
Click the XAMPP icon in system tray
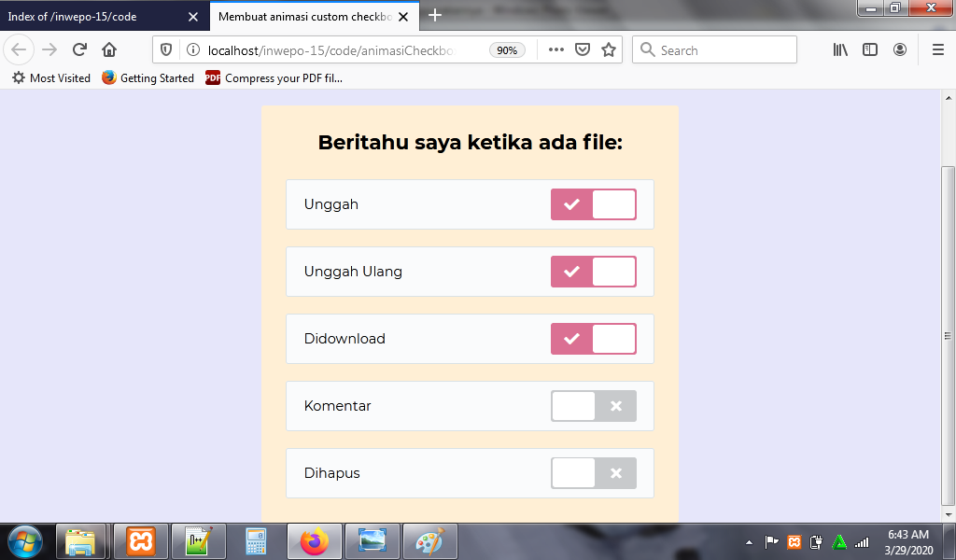(794, 541)
